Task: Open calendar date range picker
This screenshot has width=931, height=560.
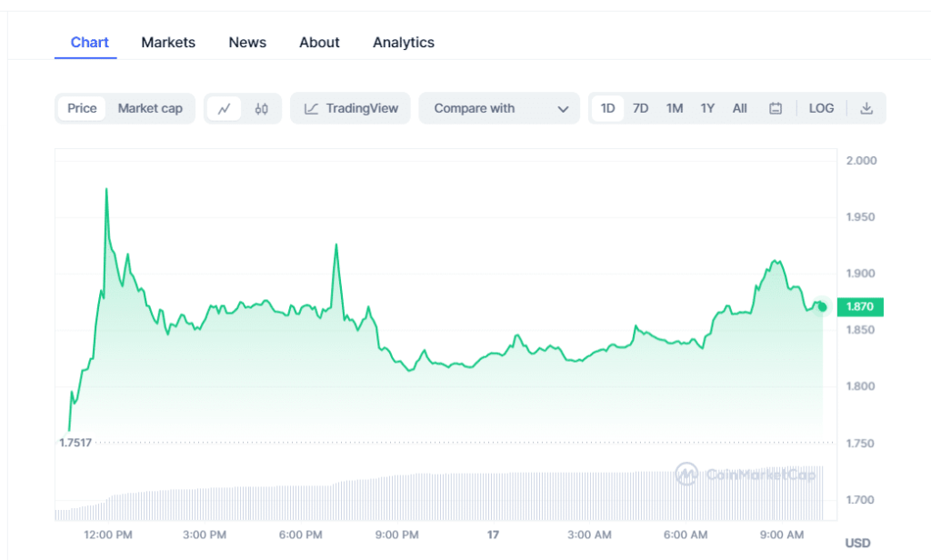Action: click(x=776, y=108)
